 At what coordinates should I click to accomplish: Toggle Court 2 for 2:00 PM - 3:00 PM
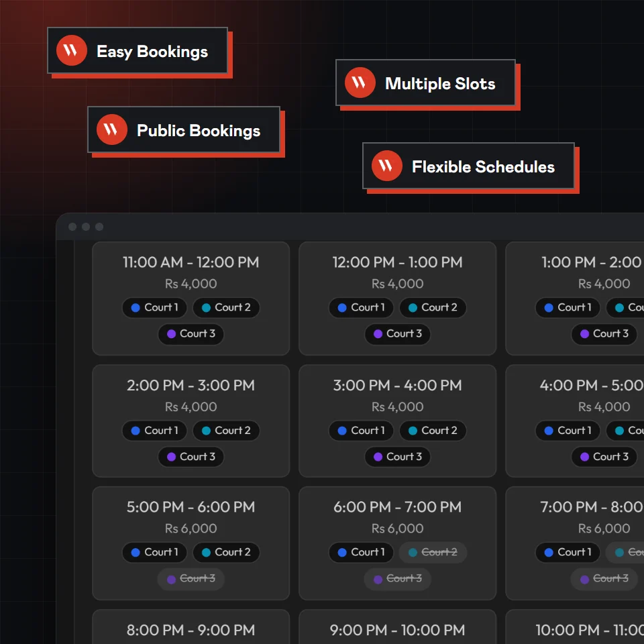[x=226, y=431]
